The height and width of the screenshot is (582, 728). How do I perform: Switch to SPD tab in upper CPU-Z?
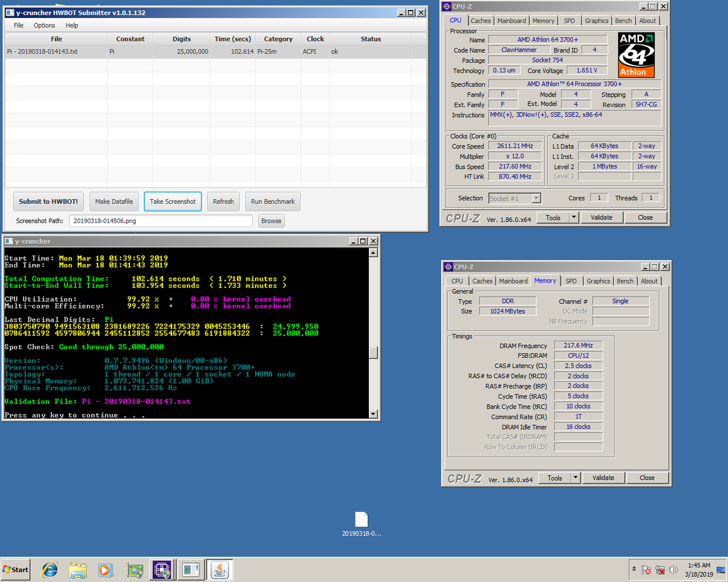pyautogui.click(x=569, y=21)
